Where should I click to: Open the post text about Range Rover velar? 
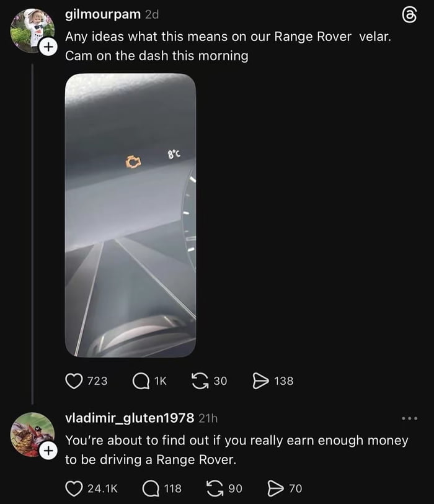click(227, 45)
